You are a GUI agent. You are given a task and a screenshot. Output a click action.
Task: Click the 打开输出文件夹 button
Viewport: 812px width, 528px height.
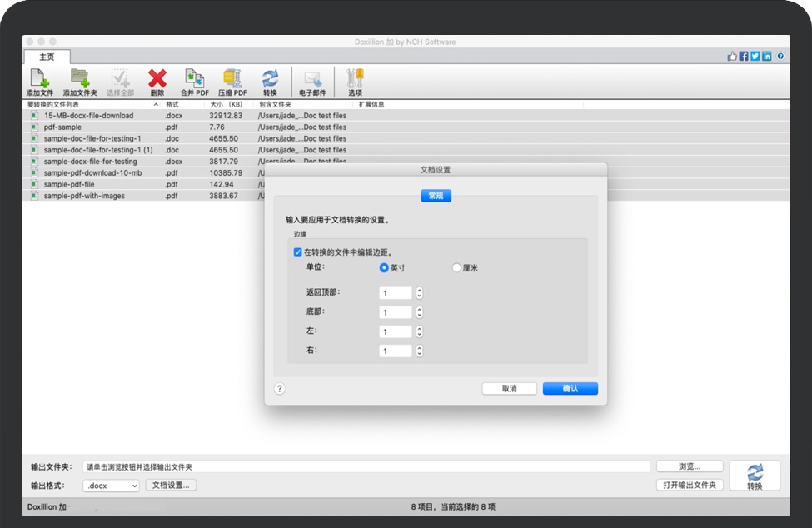pos(692,485)
